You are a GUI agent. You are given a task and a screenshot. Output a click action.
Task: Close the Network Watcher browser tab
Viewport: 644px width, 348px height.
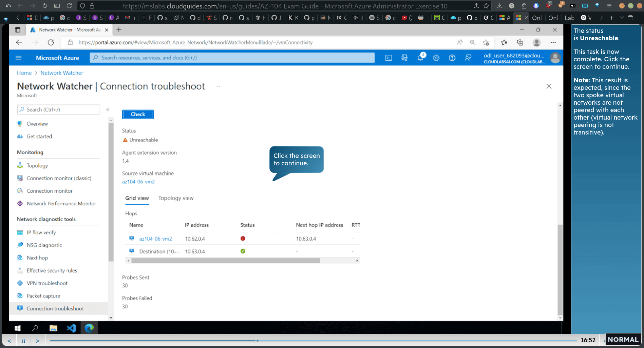(x=107, y=30)
